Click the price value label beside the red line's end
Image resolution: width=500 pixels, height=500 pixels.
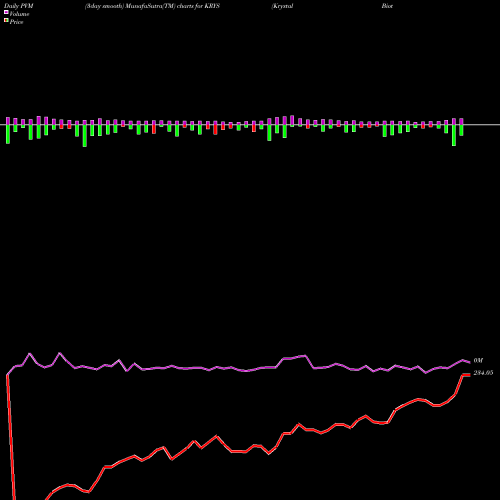tap(483, 373)
